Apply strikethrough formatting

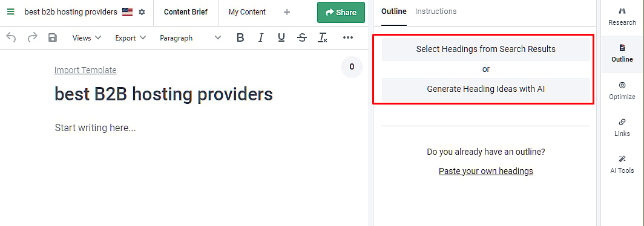pyautogui.click(x=302, y=37)
